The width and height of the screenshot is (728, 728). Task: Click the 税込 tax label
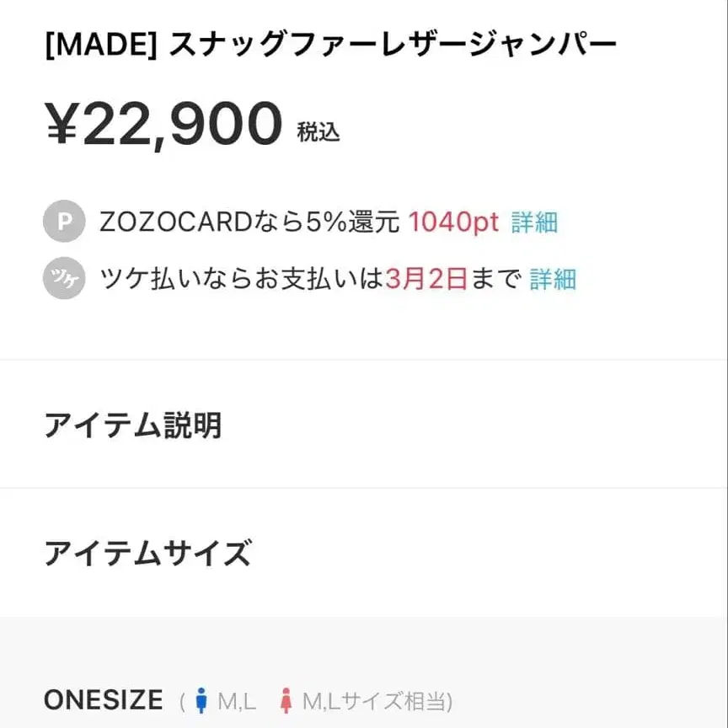318,132
